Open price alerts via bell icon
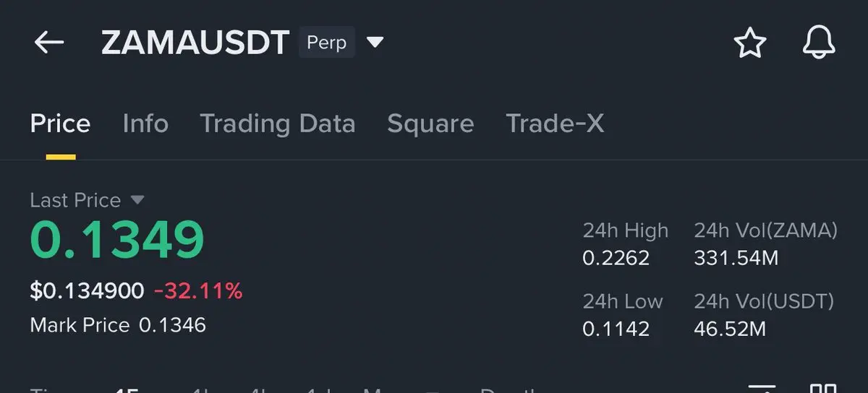 (819, 43)
